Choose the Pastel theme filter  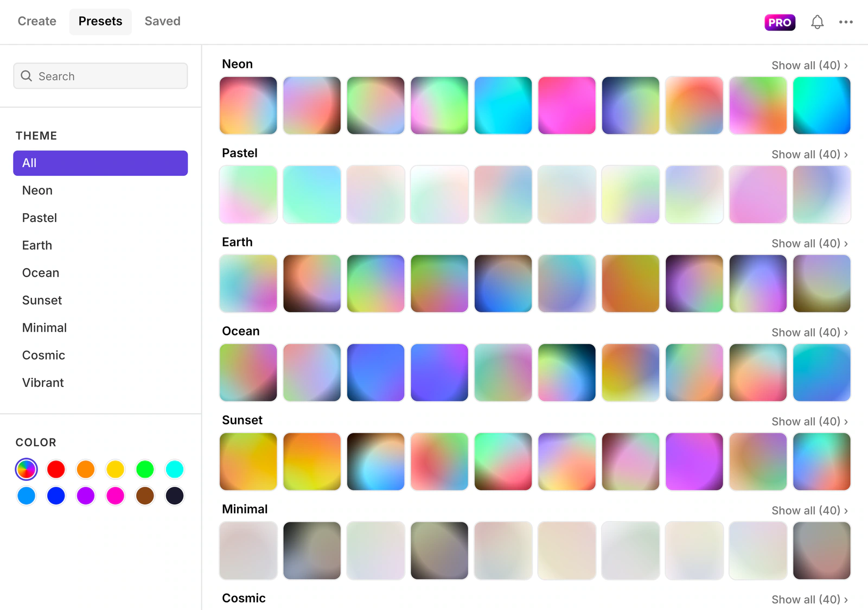tap(100, 218)
